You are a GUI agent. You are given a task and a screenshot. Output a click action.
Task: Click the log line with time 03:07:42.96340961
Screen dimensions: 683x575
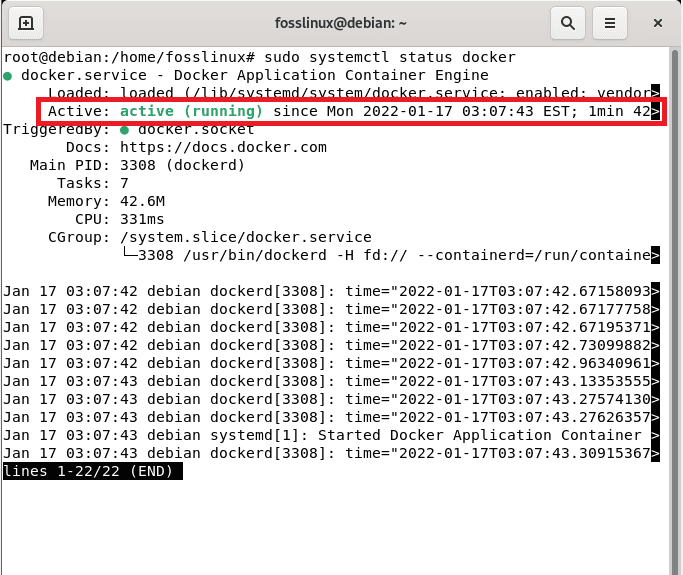pos(331,363)
